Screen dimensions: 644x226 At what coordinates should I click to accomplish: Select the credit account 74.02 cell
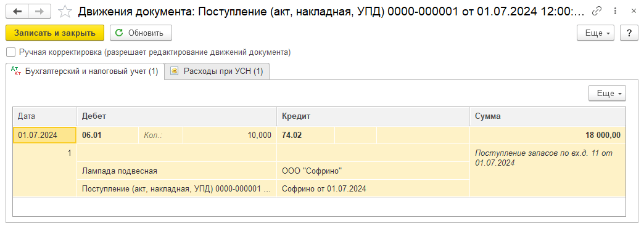pyautogui.click(x=306, y=135)
